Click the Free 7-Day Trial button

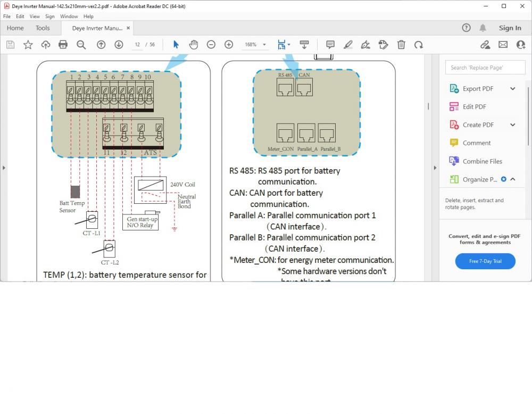click(485, 261)
